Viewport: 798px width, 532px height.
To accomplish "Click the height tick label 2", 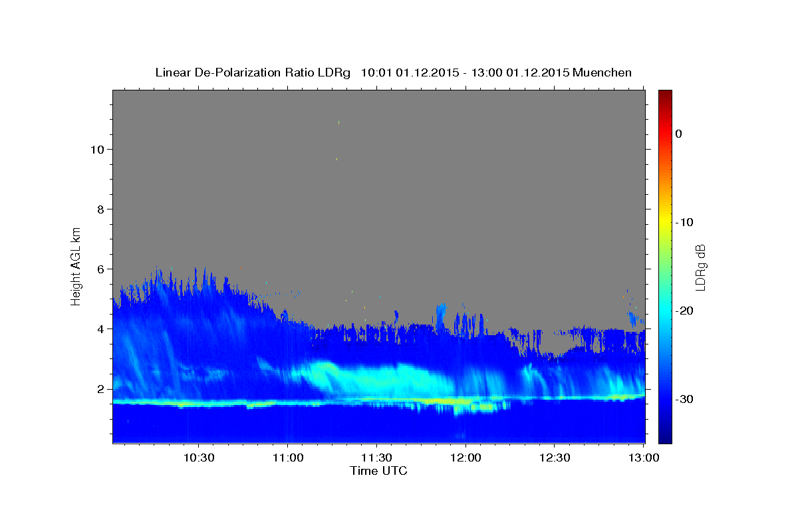I will pyautogui.click(x=102, y=389).
